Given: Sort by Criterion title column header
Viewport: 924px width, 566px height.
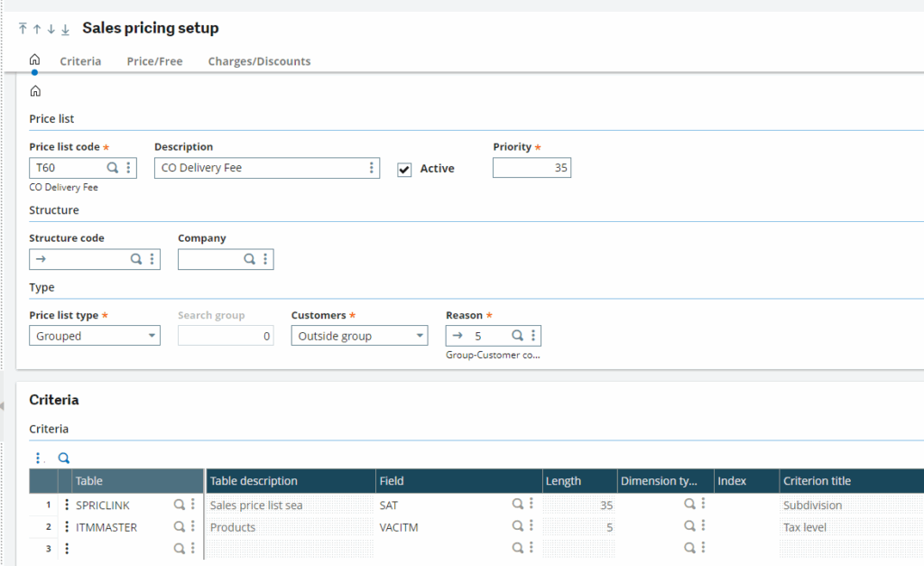Looking at the screenshot, I should (x=817, y=481).
